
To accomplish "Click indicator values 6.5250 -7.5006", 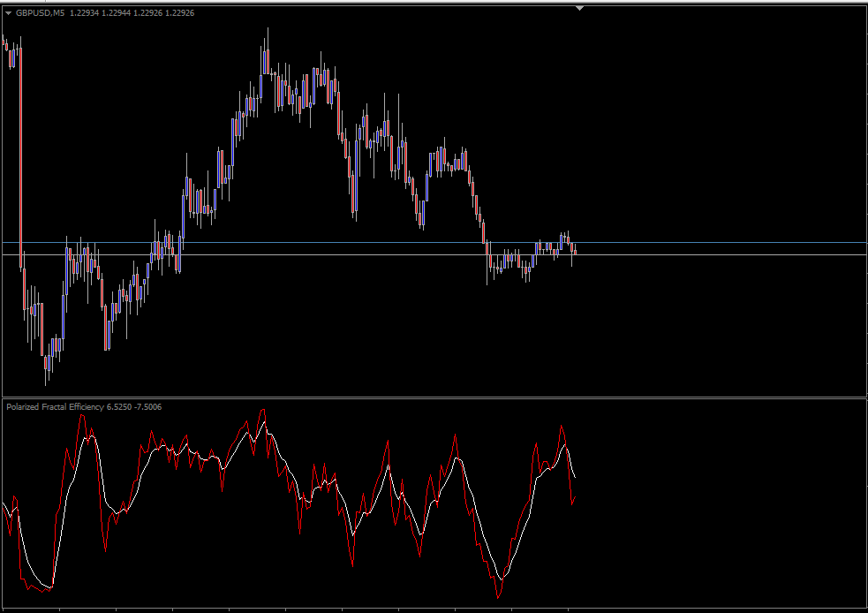I will click(134, 407).
